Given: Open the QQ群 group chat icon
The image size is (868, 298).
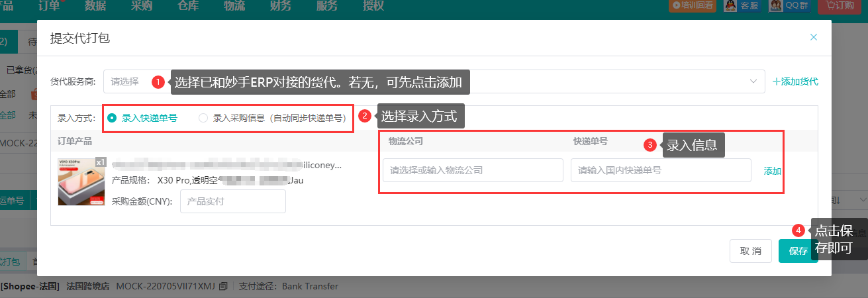Looking at the screenshot, I should tap(775, 6).
